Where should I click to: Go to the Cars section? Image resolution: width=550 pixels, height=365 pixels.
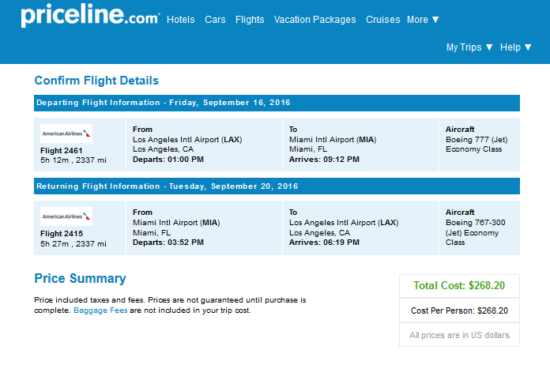point(215,20)
